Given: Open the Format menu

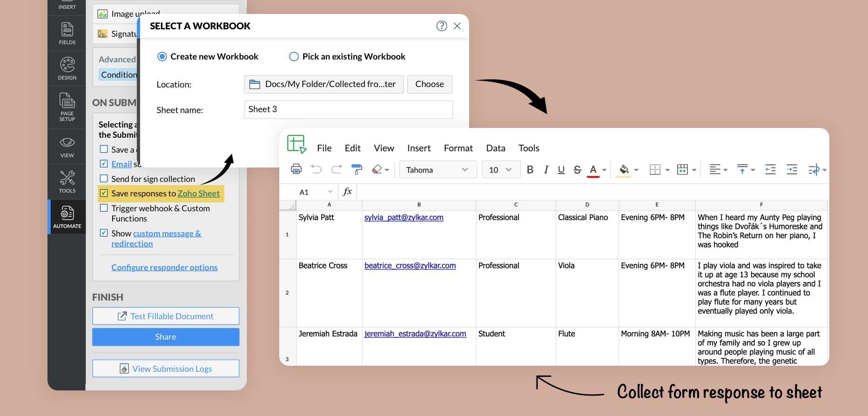Looking at the screenshot, I should (x=458, y=148).
